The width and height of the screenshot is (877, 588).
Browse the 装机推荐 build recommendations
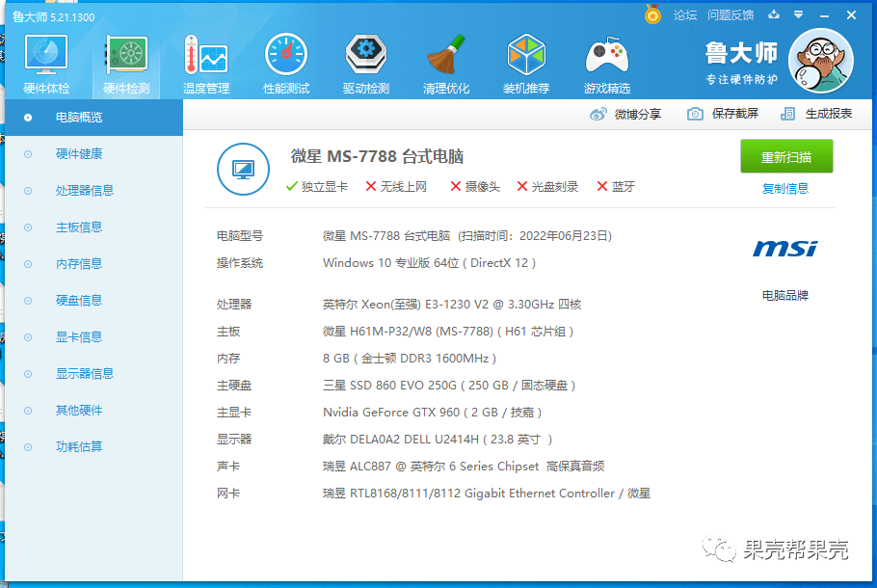526,63
